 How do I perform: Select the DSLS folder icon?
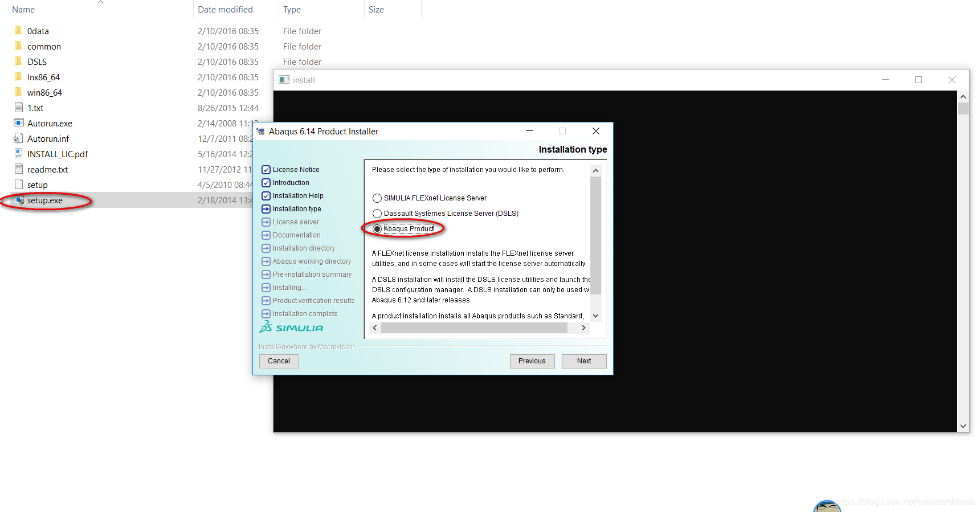pos(18,61)
